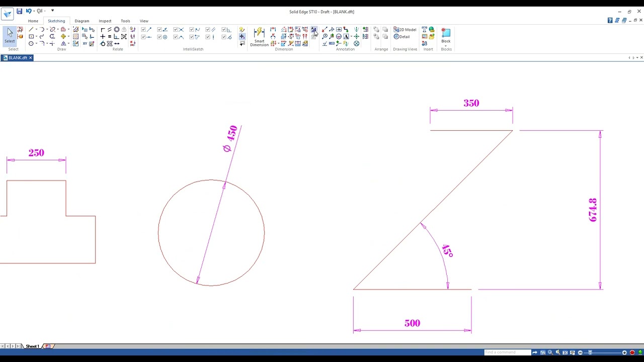644x362 pixels.
Task: Toggle the Curve edit point IntelliSketch checkbox
Action: (192, 29)
